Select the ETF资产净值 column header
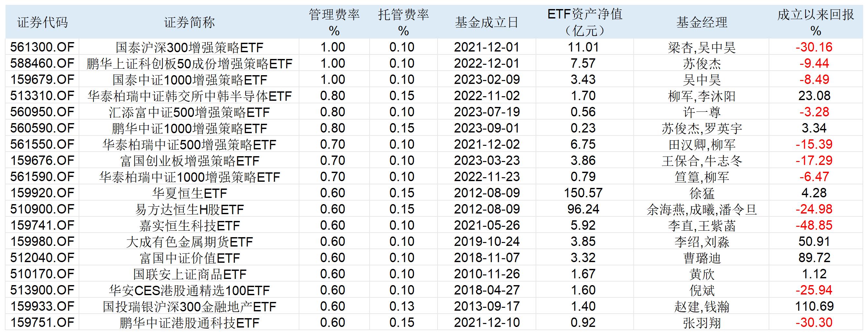The width and height of the screenshot is (868, 335). pyautogui.click(x=584, y=23)
